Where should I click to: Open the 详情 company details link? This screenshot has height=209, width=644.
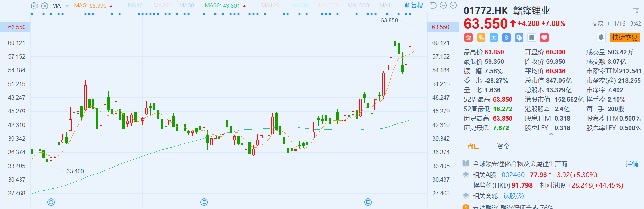(x=632, y=164)
